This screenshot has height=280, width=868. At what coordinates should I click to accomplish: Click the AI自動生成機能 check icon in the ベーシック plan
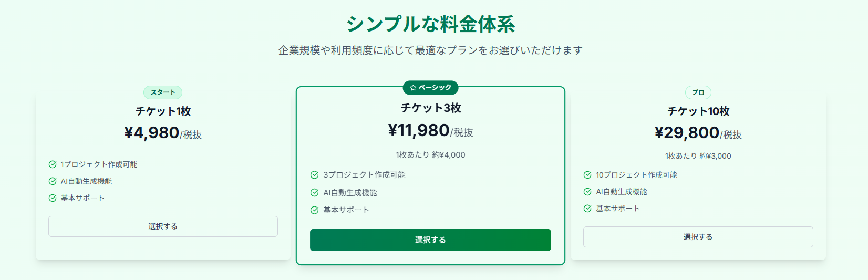(x=315, y=193)
